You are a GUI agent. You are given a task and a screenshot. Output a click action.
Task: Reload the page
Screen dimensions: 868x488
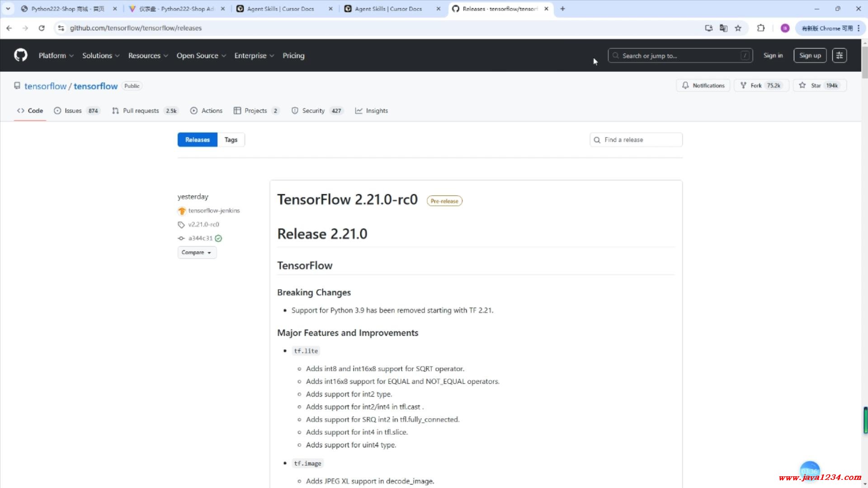(42, 28)
